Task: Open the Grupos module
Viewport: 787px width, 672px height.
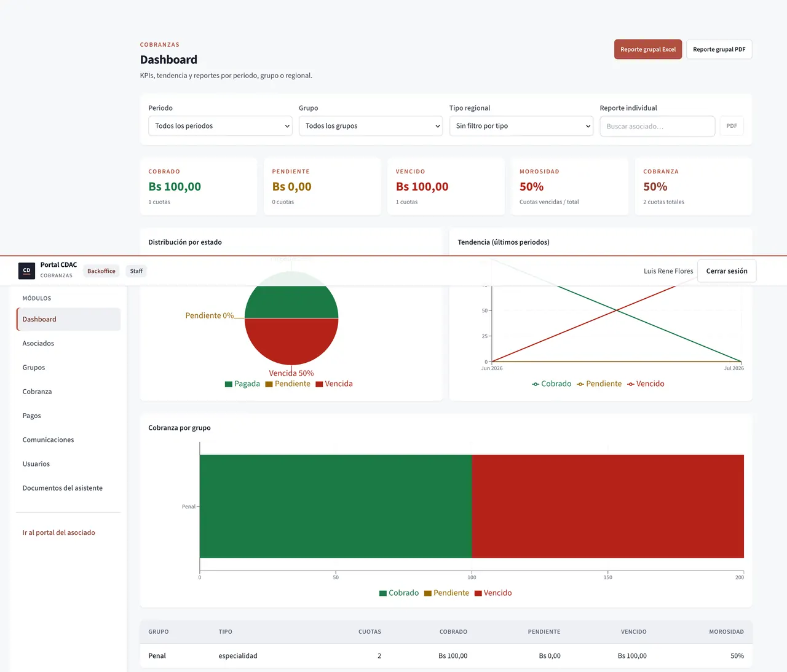Action: click(68, 367)
